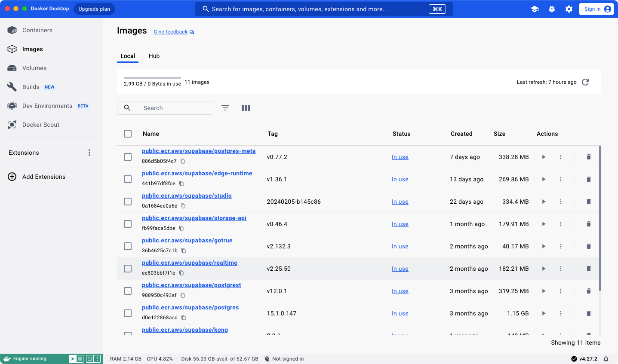Screen dimensions: 618x364
Task: Open more actions for postgres 15.1.0.147 image
Action: 561,313
